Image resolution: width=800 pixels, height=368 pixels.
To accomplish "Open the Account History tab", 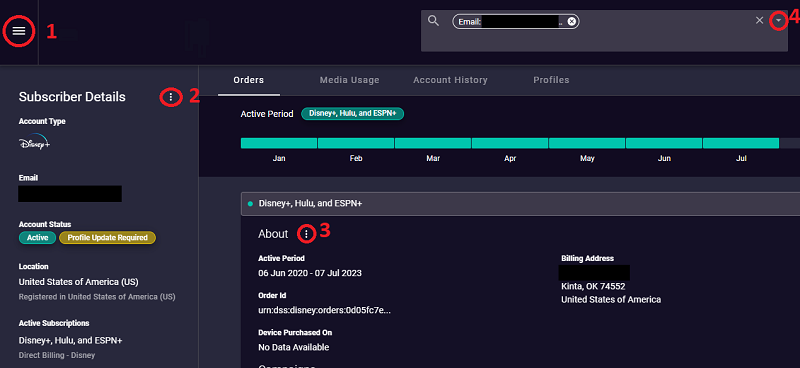I will tap(450, 80).
